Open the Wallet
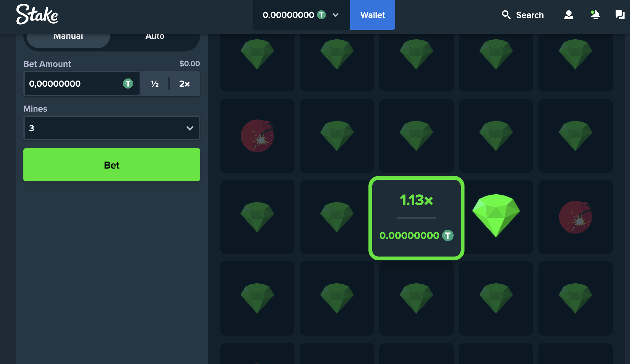630x364 pixels. (373, 15)
